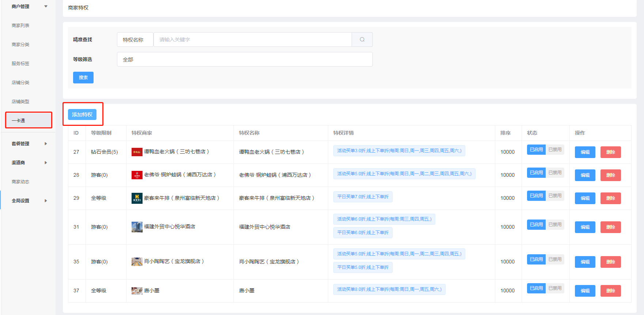Screen dimensions: 644x315
Task: Click 活动买单5.0折 tag for 老佛爷·铜炉蛙锅
Action: point(404,174)
